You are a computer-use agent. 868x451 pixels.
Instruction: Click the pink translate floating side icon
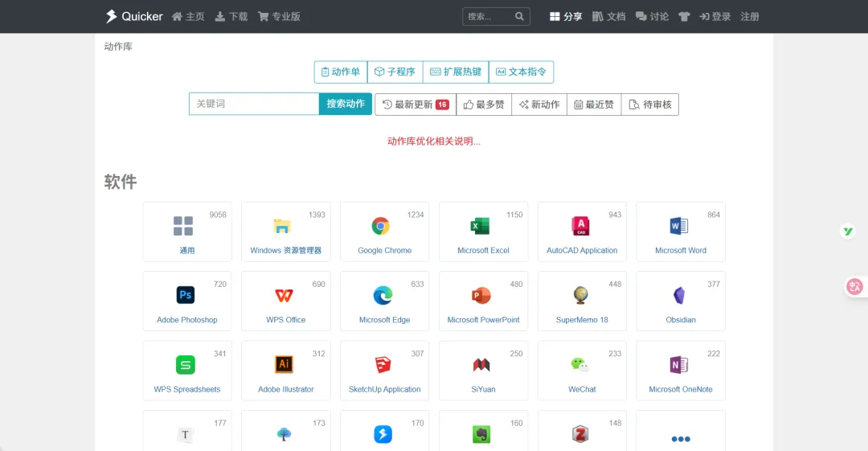click(854, 286)
